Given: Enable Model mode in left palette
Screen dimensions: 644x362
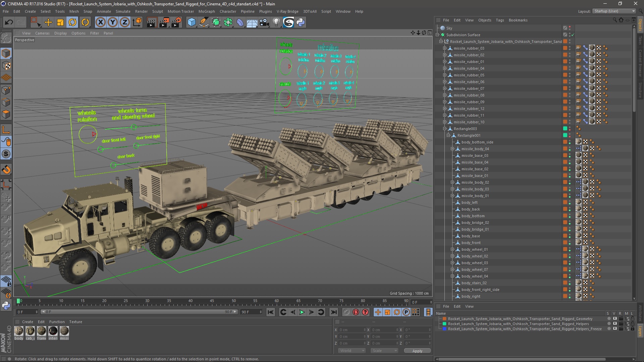Looking at the screenshot, I should 6,54.
